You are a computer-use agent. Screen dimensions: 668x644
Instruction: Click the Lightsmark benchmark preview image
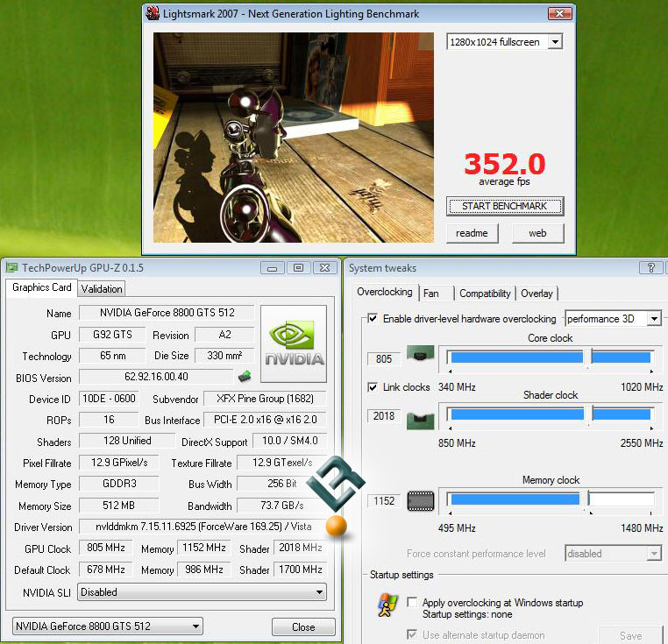point(294,138)
